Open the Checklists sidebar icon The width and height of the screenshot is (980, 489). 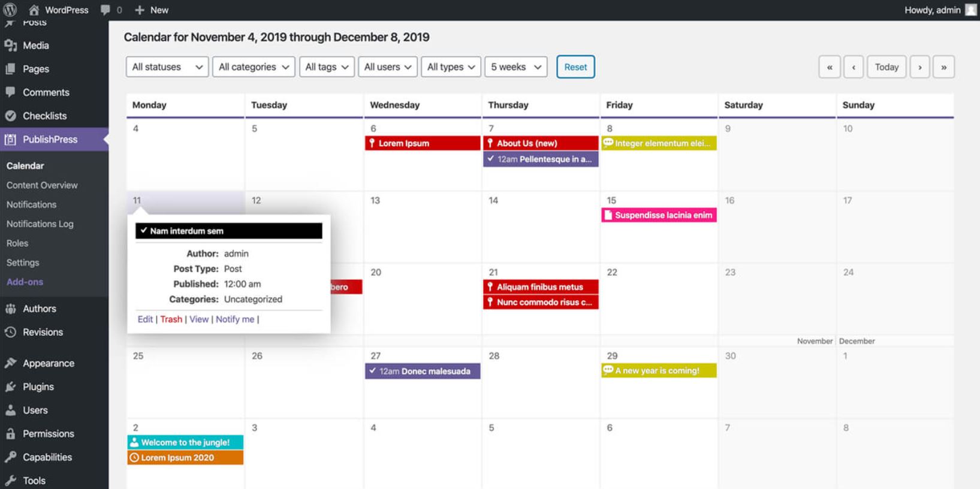(10, 116)
